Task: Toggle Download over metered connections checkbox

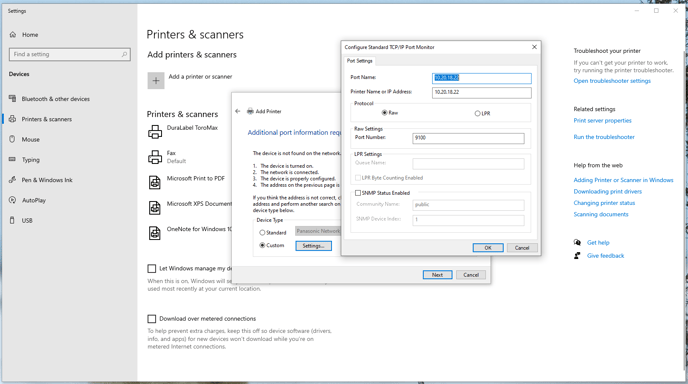Action: 152,319
